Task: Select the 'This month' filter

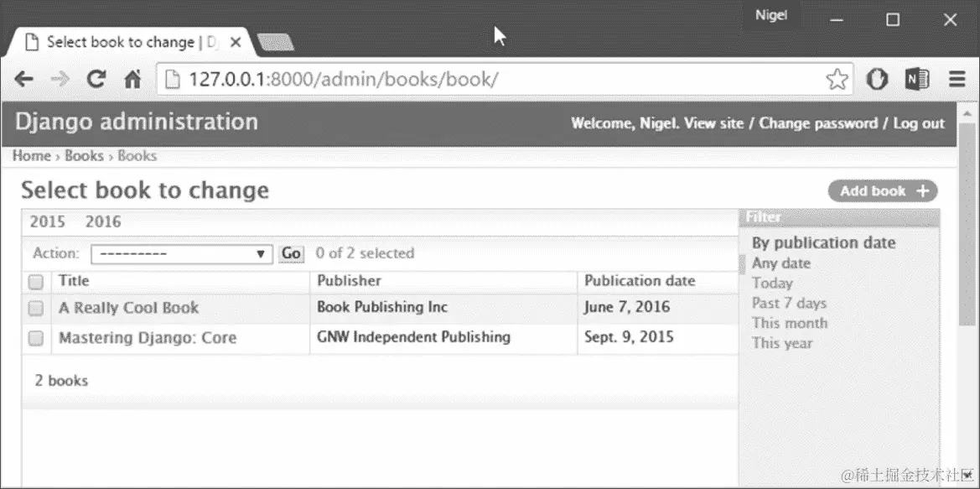Action: pyautogui.click(x=790, y=323)
